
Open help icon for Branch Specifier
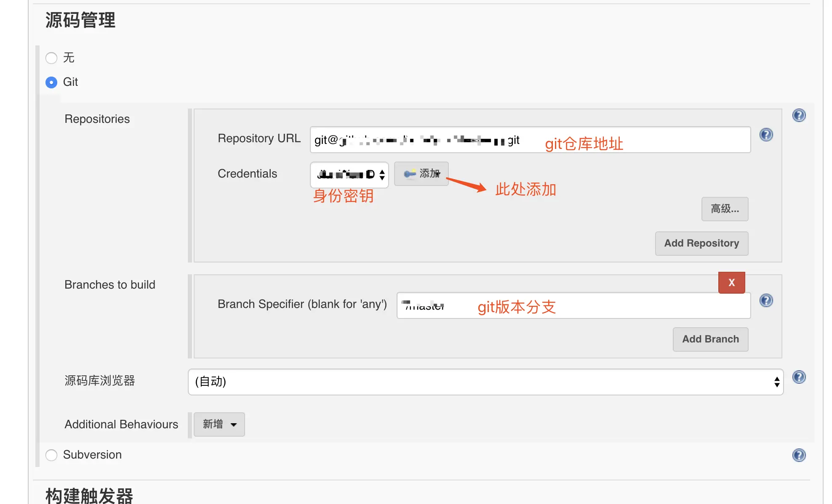766,300
